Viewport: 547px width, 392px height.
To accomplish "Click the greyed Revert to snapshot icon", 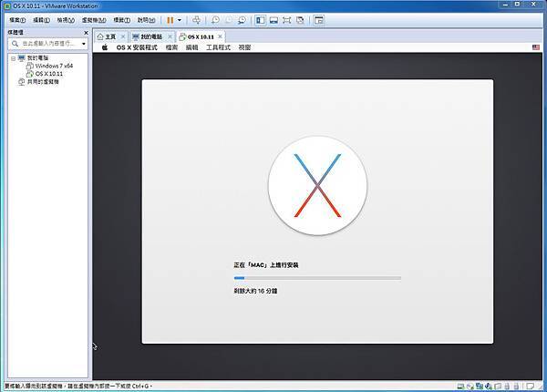I will click(x=229, y=20).
